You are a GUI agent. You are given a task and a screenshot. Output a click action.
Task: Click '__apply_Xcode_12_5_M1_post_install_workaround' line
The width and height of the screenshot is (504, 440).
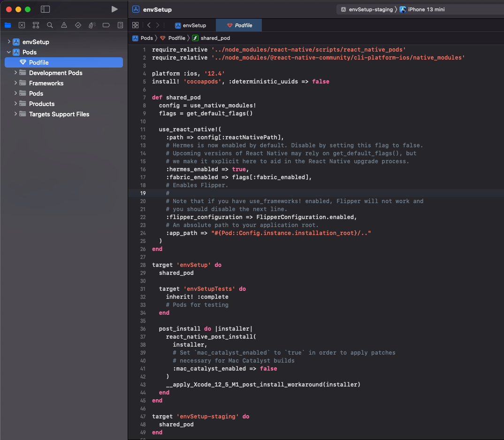pos(263,385)
